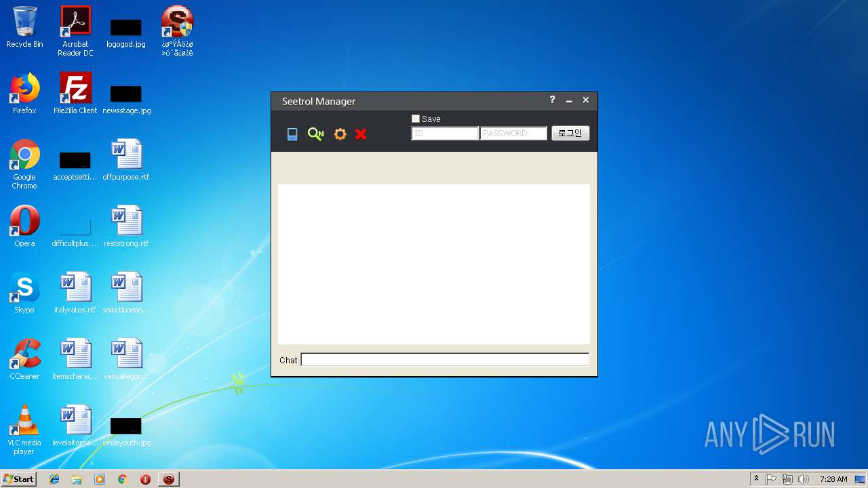Focus the ID input field
Screen dimensions: 868x488
point(445,134)
